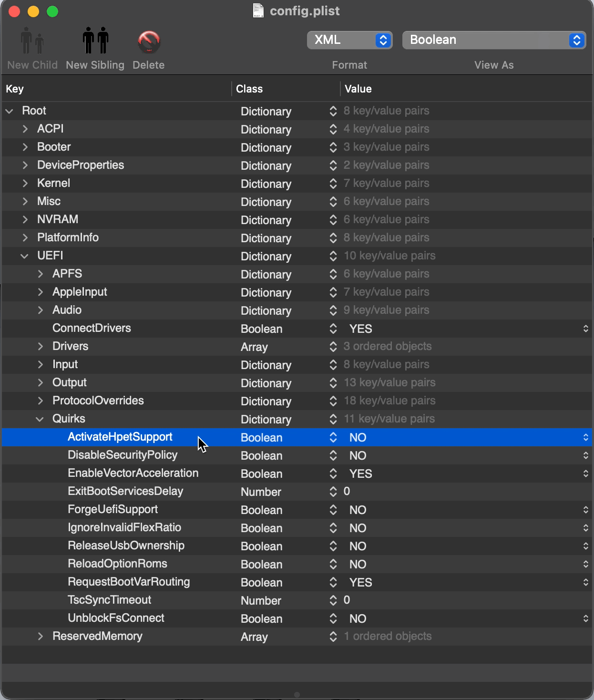This screenshot has width=594, height=700.
Task: Expand the PlatformInfo dictionary
Action: tap(25, 237)
